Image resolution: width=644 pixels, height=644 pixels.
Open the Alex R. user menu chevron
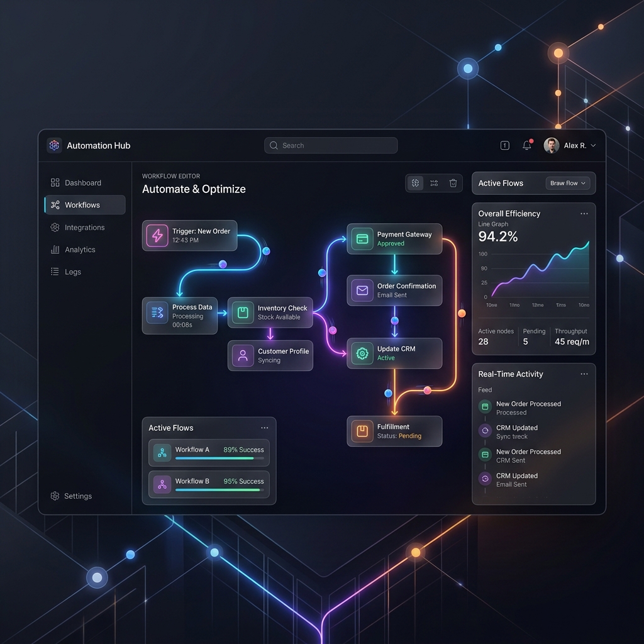[593, 145]
